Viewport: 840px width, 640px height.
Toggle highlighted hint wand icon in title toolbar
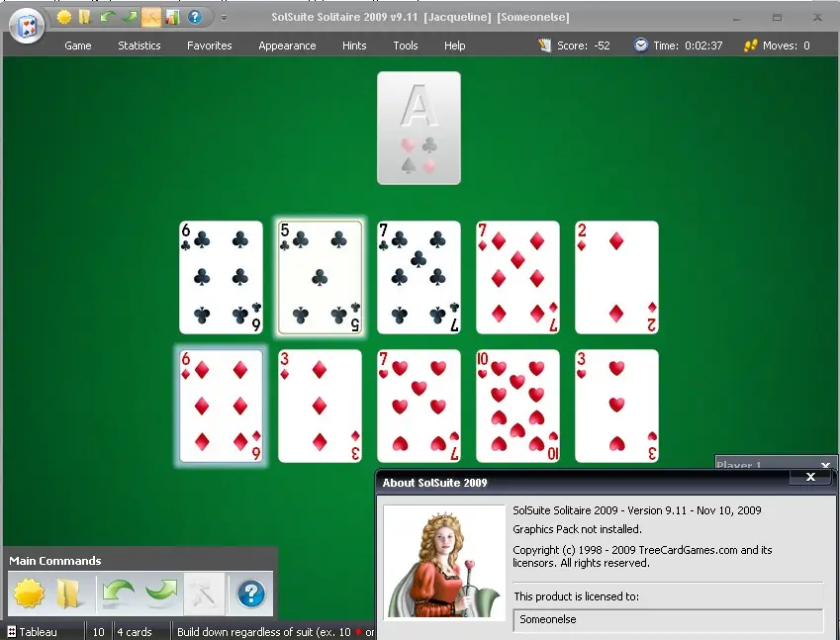tap(150, 17)
